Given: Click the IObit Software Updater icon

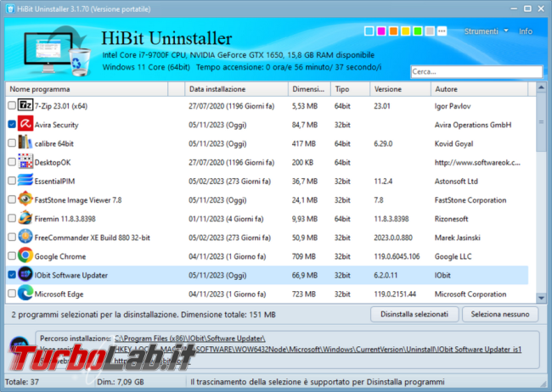Looking at the screenshot, I should tap(25, 274).
